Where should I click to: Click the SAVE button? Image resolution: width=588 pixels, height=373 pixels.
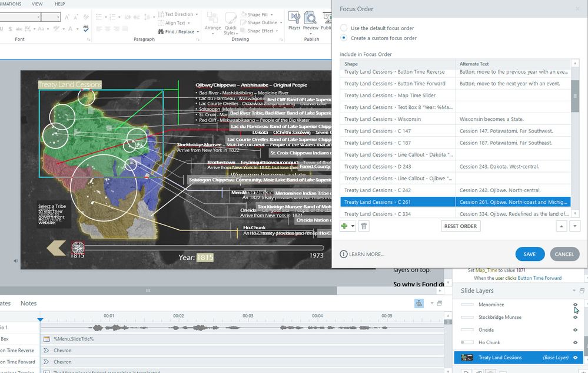coord(530,254)
